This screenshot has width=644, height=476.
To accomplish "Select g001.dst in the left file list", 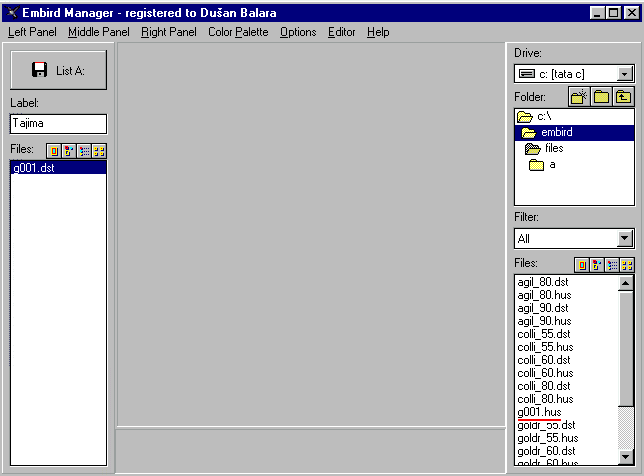I will click(x=58, y=168).
